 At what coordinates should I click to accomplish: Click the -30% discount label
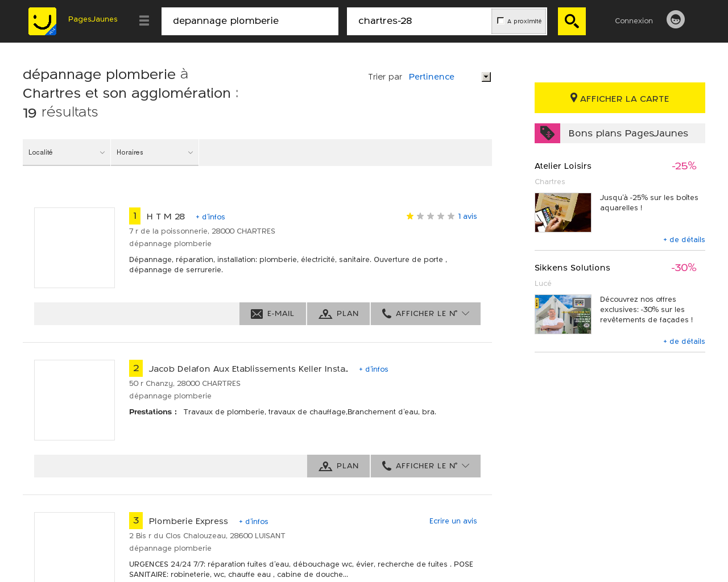(684, 268)
